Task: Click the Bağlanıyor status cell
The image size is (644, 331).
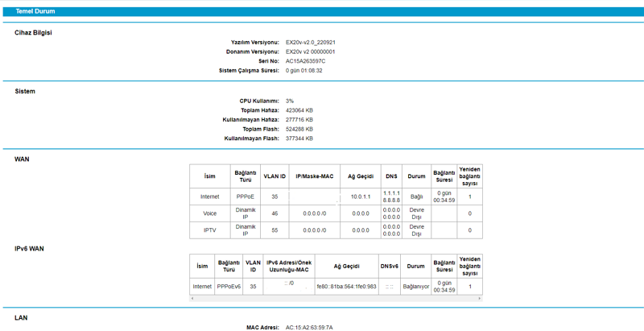Action: pyautogui.click(x=415, y=287)
